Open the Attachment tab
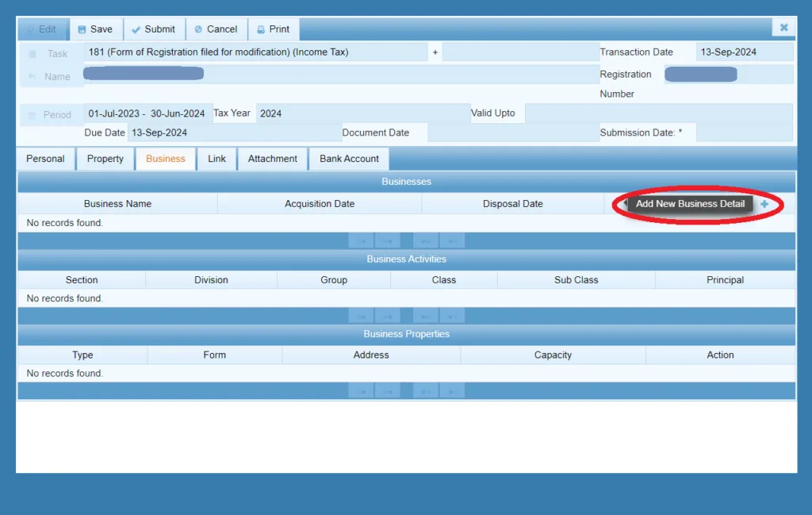This screenshot has width=812, height=515. click(272, 158)
